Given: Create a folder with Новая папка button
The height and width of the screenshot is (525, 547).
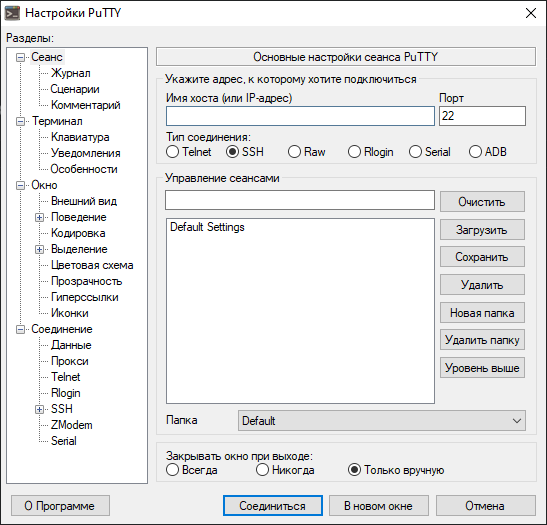Looking at the screenshot, I should click(x=482, y=313).
